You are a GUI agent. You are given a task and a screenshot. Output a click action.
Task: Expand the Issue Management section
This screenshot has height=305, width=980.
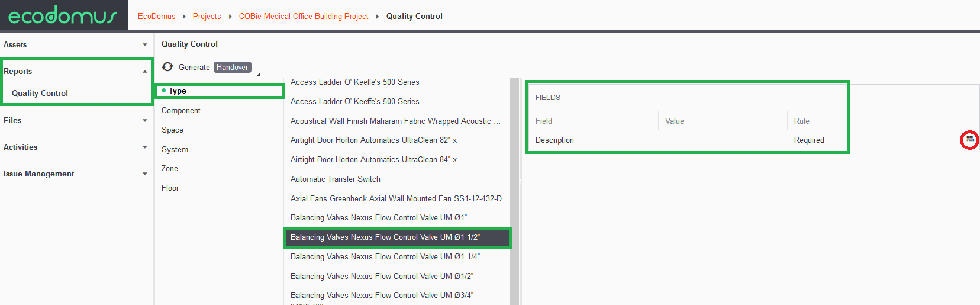tap(145, 174)
